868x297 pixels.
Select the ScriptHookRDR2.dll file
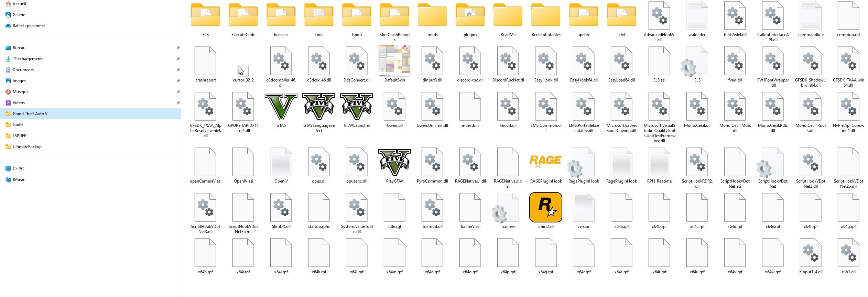[697, 162]
